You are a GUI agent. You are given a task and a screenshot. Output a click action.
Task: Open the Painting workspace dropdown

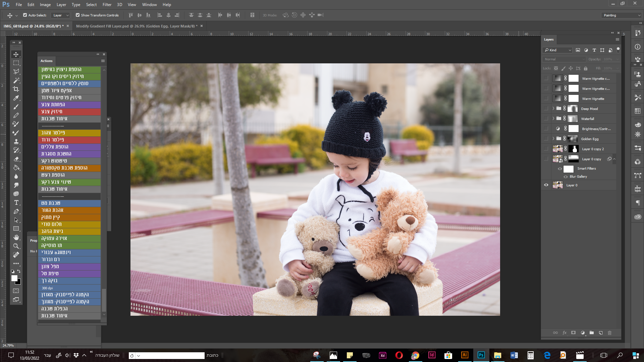(x=622, y=15)
